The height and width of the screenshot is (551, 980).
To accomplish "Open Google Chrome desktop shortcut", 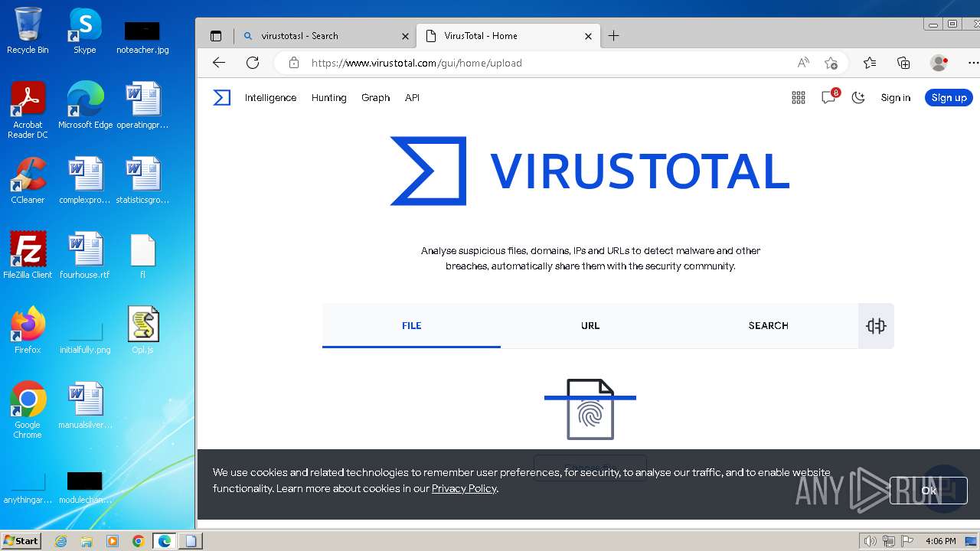I will coord(28,410).
